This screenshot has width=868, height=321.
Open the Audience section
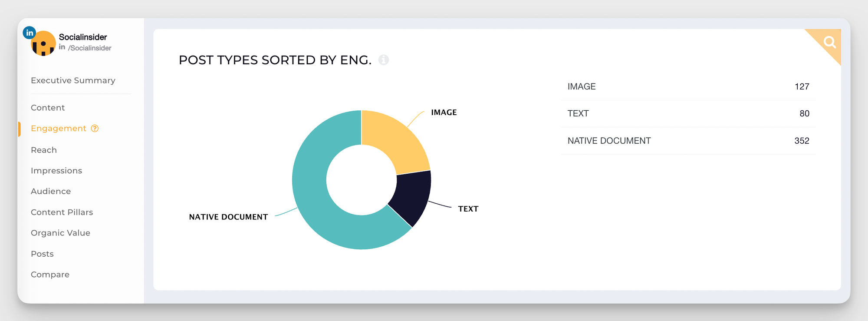pos(51,191)
